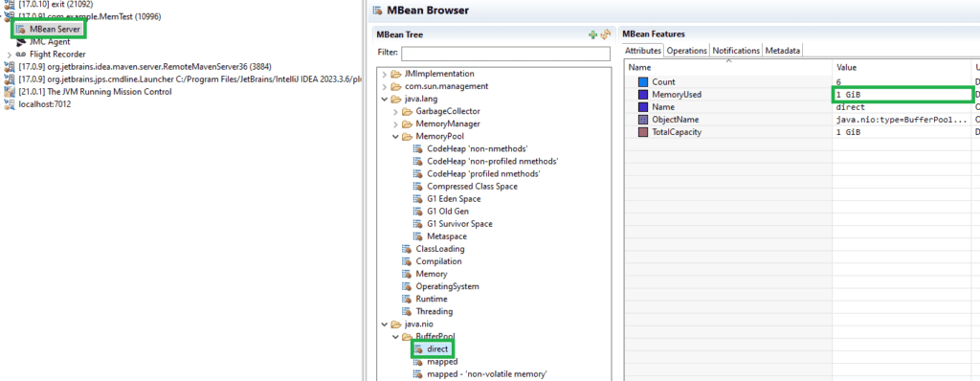Select the MBean Server node
This screenshot has width=980, height=381.
[49, 29]
